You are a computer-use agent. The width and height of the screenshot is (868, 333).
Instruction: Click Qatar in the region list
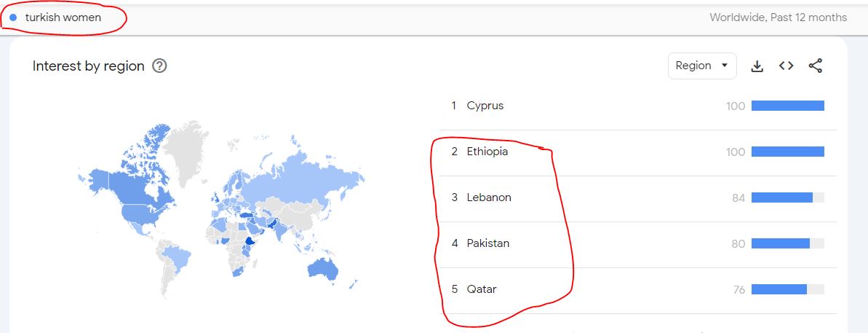pos(482,289)
